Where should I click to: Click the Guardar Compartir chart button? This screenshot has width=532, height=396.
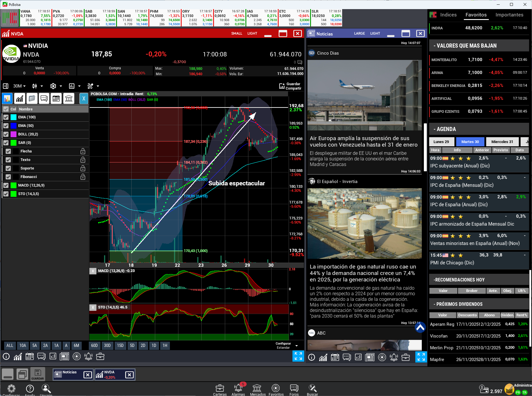coord(290,86)
